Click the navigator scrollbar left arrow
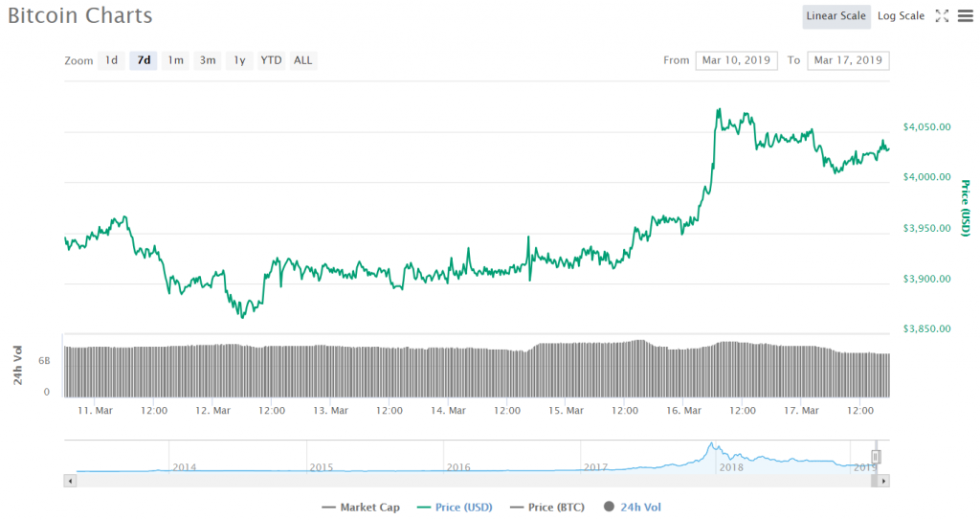The width and height of the screenshot is (980, 520). [x=69, y=480]
